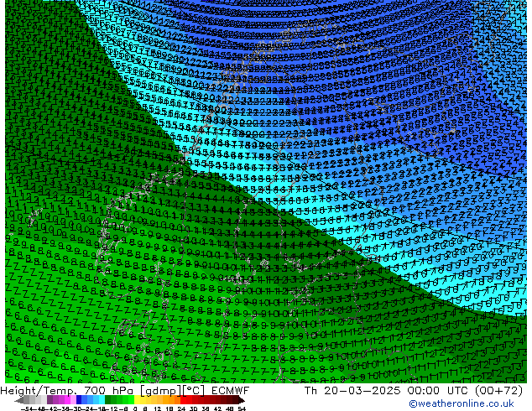Screen dimensions: 532x411
Task: Click the (00+72) forecast hour text
Action: (499, 391)
